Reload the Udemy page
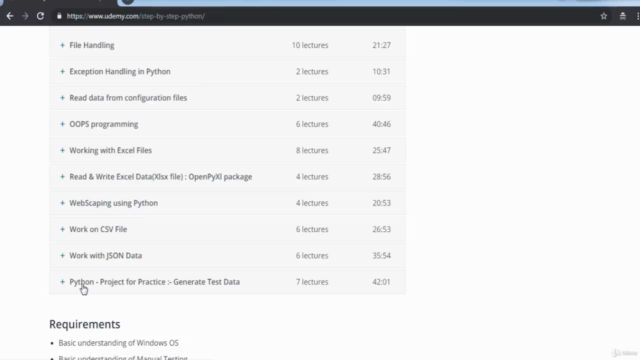Viewport: 640px width, 360px height. coord(40,16)
